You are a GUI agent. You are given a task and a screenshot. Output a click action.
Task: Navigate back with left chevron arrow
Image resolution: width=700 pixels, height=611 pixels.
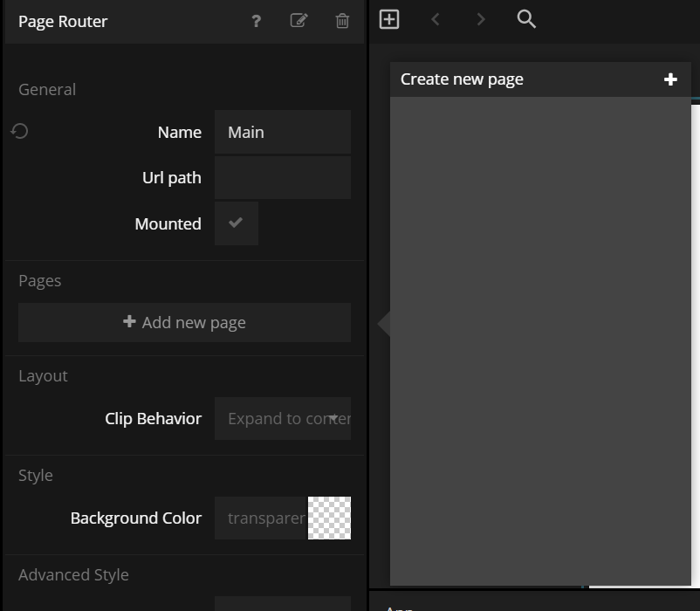[x=436, y=19]
